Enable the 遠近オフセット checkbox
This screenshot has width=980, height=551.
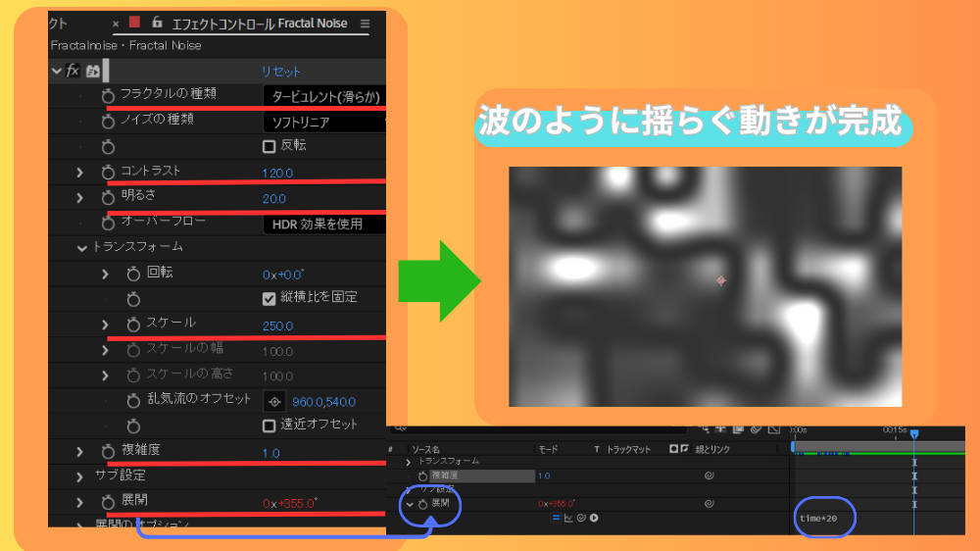(269, 426)
